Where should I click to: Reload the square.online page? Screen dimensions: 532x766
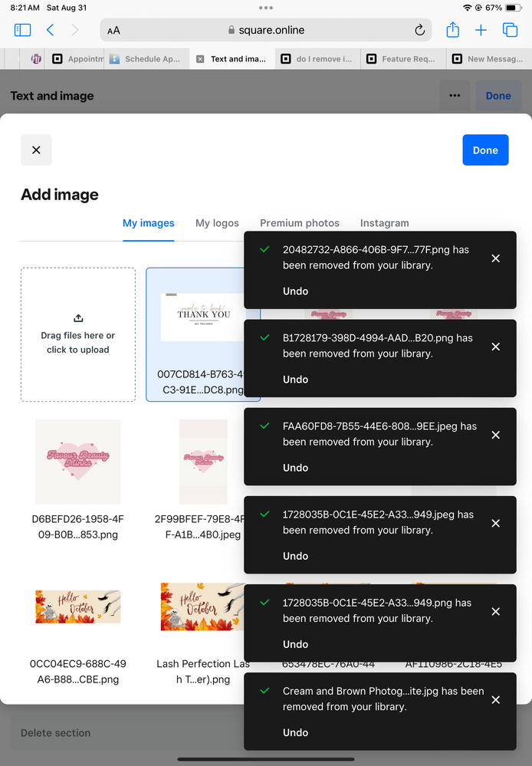pyautogui.click(x=419, y=31)
